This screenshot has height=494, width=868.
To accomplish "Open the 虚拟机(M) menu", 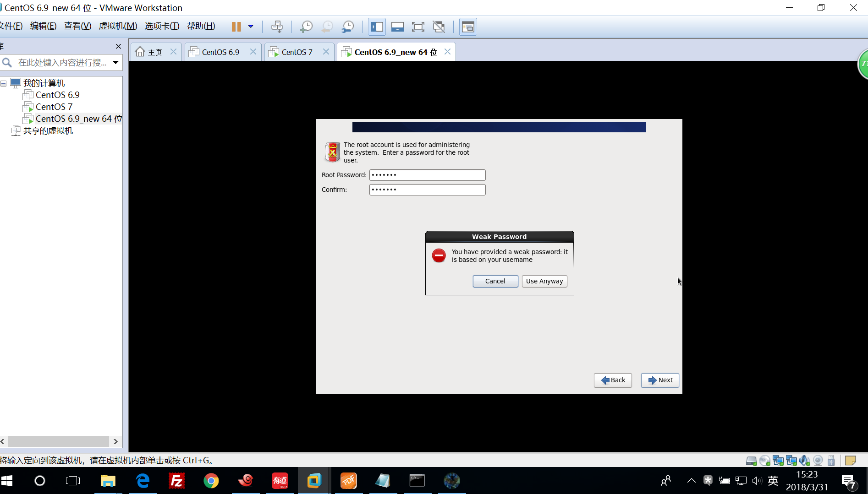I will pyautogui.click(x=118, y=26).
